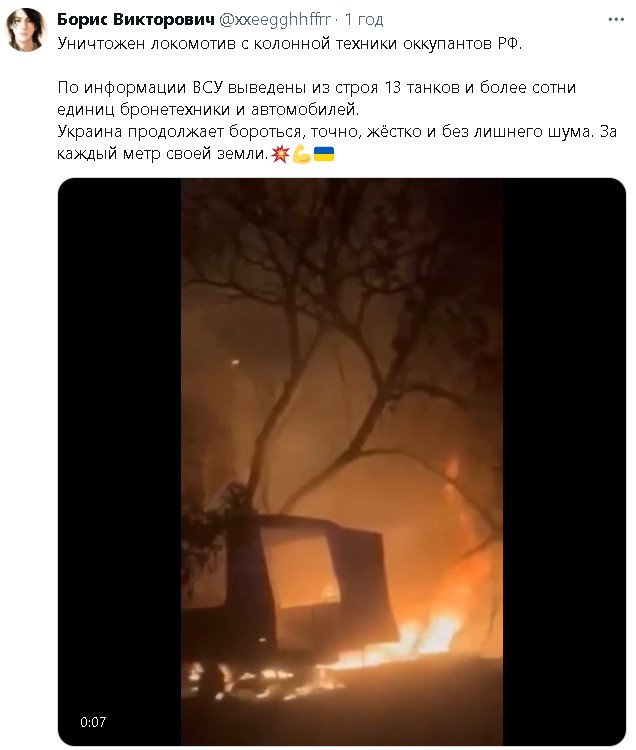Open the three-dot more options menu
Screen dimensions: 636x750
(616, 20)
